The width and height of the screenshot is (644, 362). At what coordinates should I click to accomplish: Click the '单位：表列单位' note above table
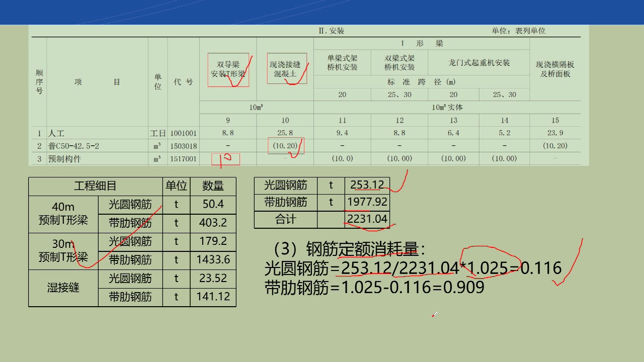click(x=519, y=31)
